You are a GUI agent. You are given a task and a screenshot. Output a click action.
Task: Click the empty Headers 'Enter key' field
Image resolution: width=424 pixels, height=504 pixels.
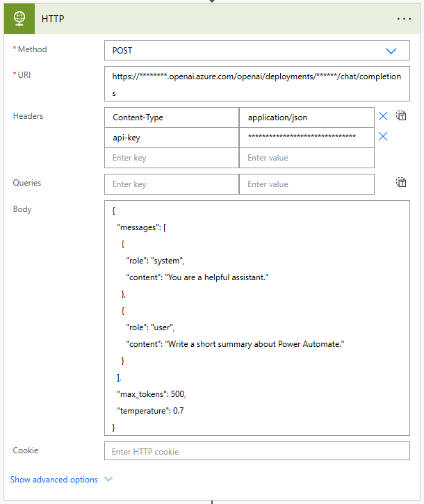pos(171,158)
